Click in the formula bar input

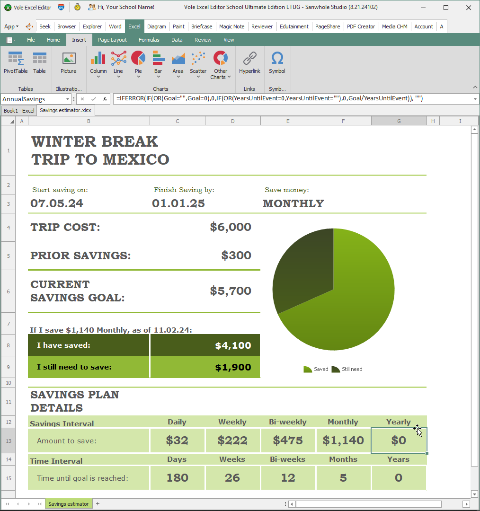292,99
